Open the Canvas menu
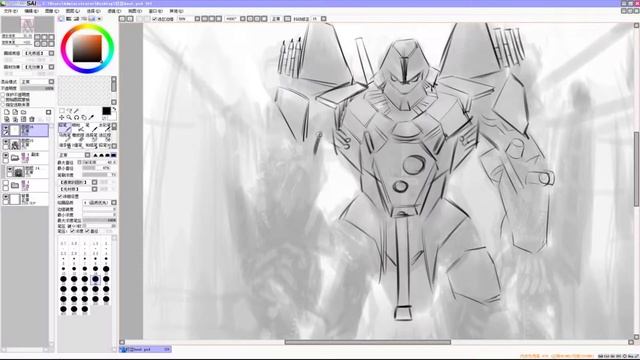The width and height of the screenshot is (640, 360). point(51,11)
